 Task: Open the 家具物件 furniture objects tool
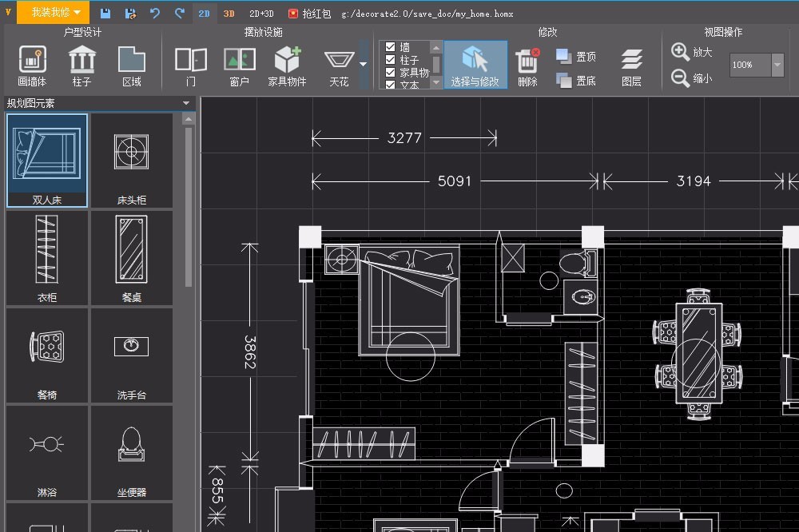(x=287, y=66)
